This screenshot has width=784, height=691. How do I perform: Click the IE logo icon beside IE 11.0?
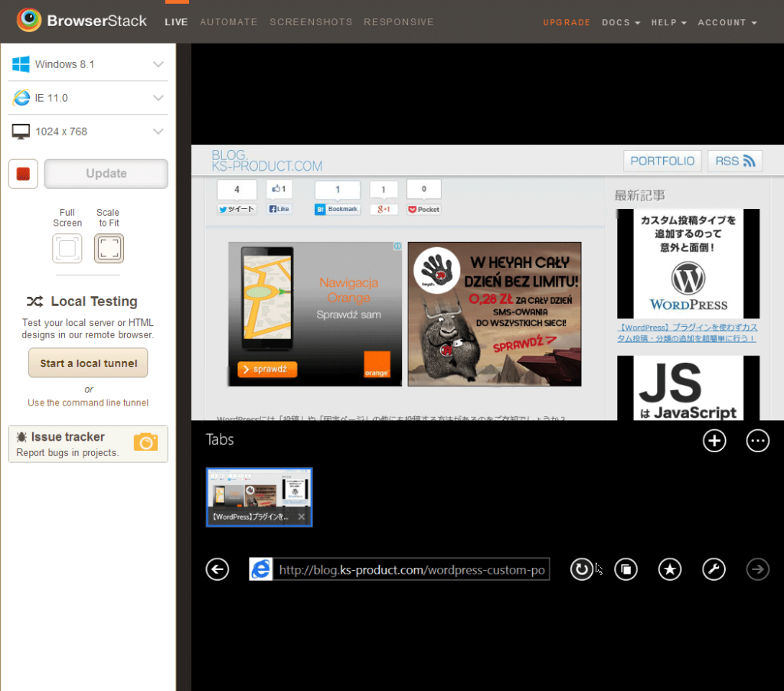click(21, 97)
